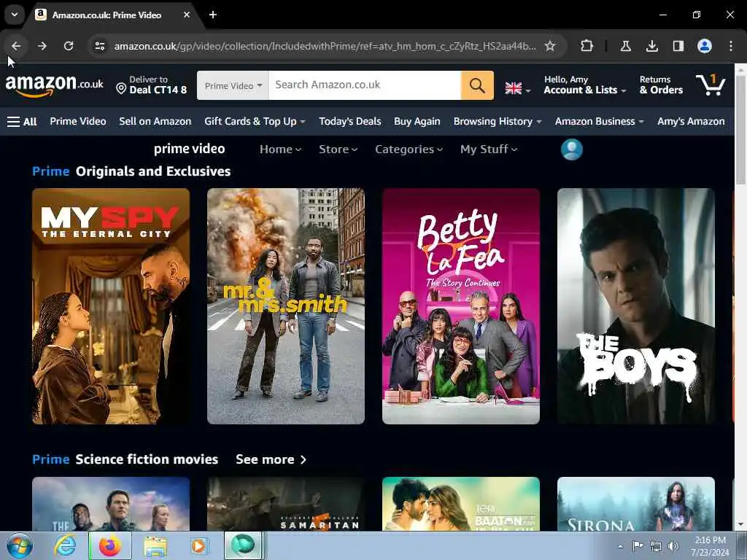The height and width of the screenshot is (560, 747).
Task: Reload the Amazon page
Action: coord(69,46)
